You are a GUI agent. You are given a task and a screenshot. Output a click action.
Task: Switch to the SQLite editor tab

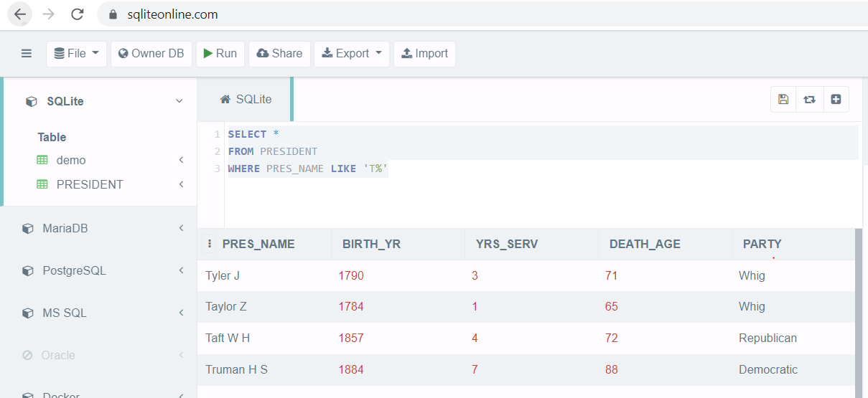point(246,100)
